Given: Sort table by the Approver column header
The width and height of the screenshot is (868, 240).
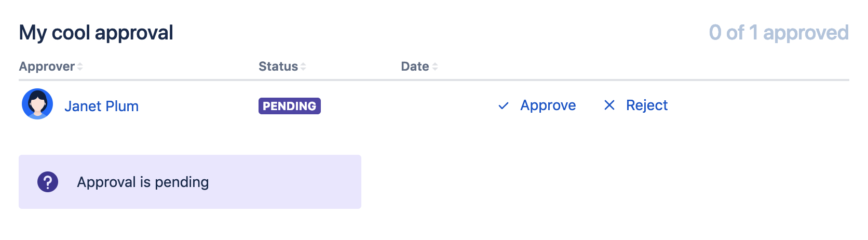Looking at the screenshot, I should 47,66.
